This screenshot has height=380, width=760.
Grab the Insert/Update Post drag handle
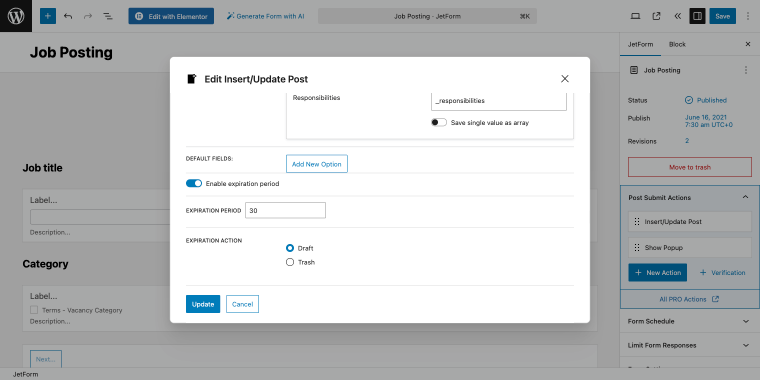(636, 222)
